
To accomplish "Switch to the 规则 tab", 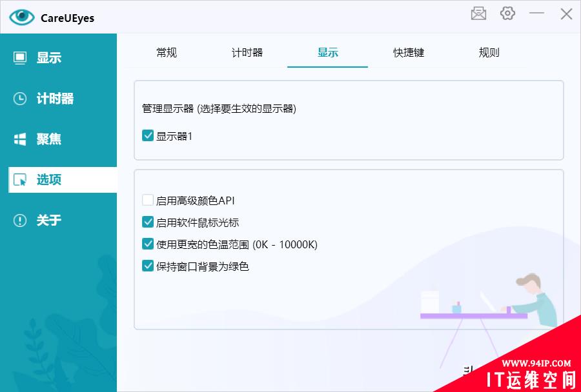I will [x=489, y=53].
